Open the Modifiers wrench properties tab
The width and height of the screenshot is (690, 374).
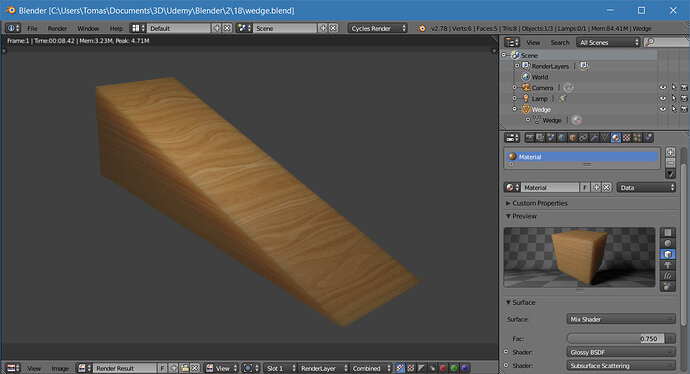(x=594, y=138)
